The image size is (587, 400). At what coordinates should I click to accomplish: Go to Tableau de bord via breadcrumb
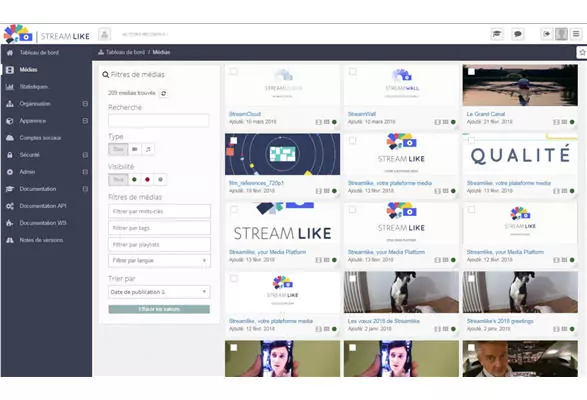[x=125, y=52]
